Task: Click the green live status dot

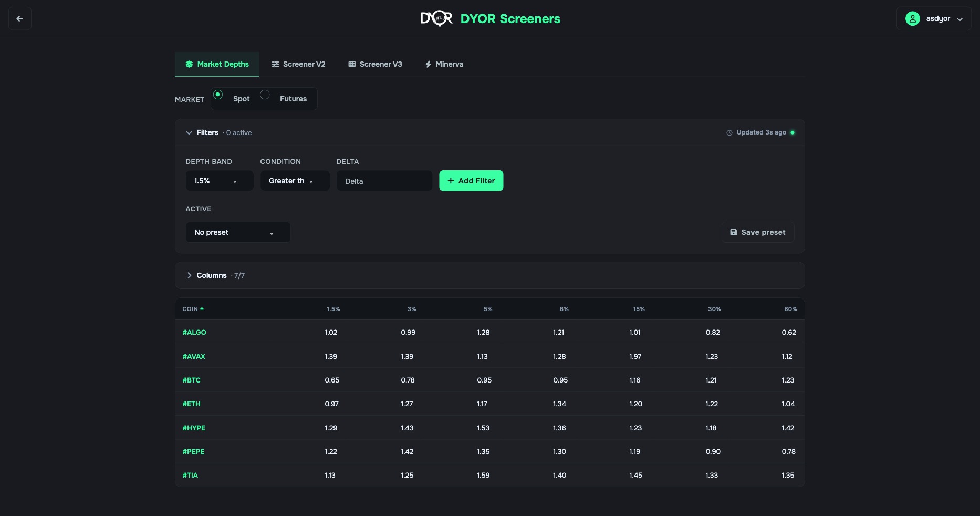Action: (793, 132)
